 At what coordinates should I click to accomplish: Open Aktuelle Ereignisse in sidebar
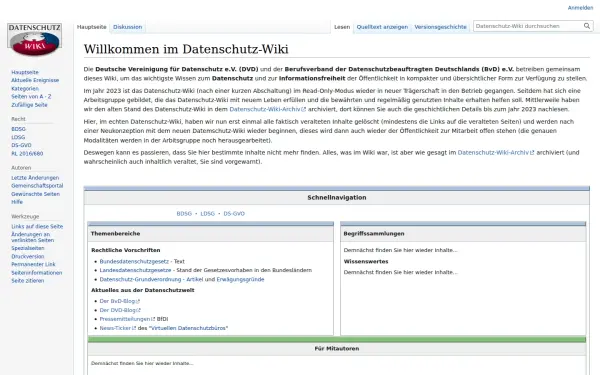pyautogui.click(x=35, y=80)
